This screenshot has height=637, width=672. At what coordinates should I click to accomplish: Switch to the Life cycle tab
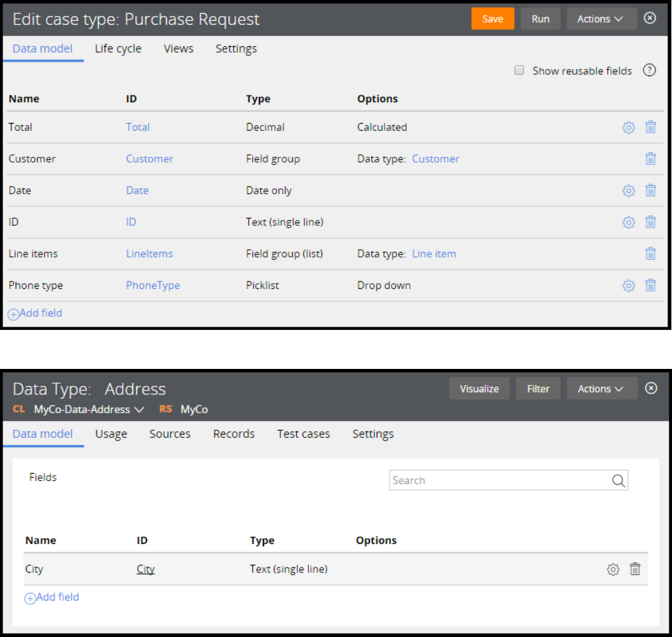118,49
